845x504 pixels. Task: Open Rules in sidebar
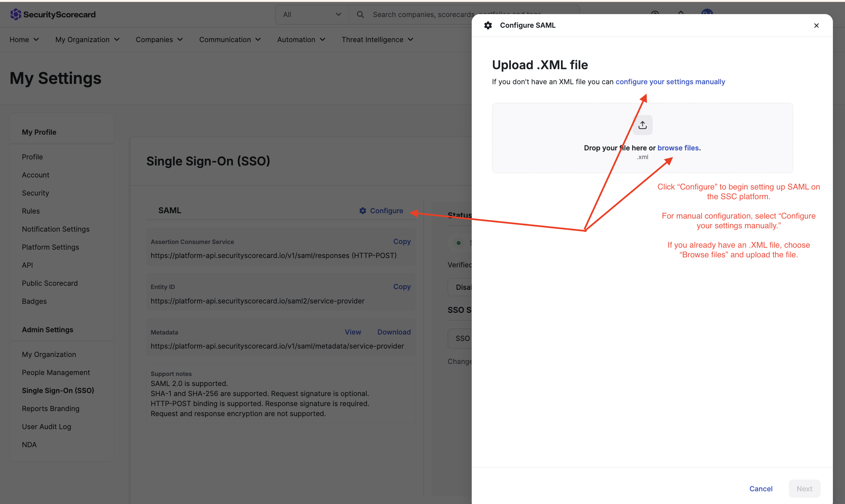point(31,211)
